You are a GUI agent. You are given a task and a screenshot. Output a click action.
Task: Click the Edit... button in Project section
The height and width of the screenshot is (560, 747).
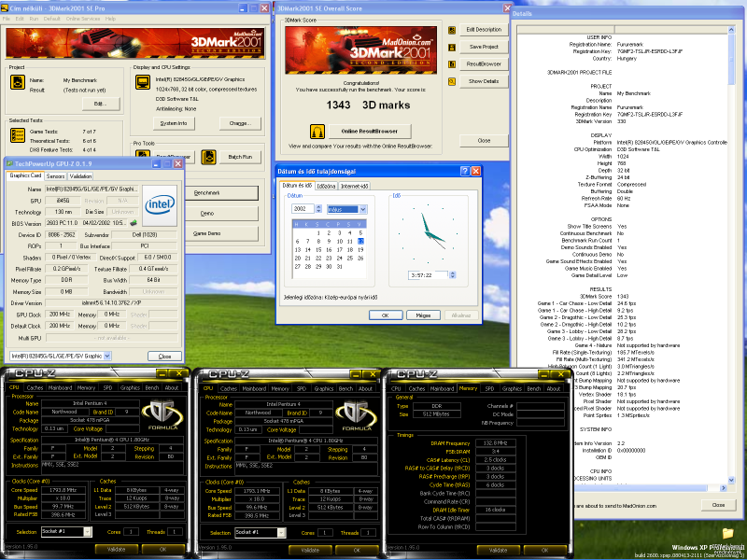coord(101,104)
